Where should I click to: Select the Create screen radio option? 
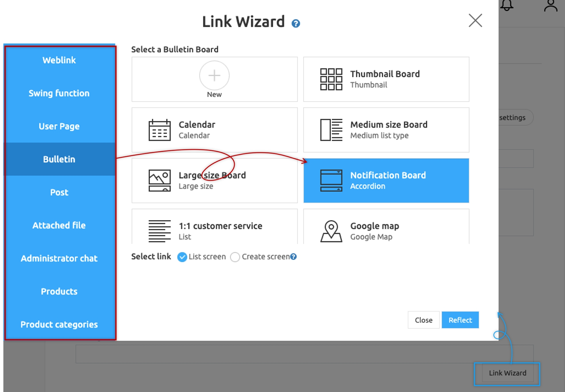coord(235,257)
